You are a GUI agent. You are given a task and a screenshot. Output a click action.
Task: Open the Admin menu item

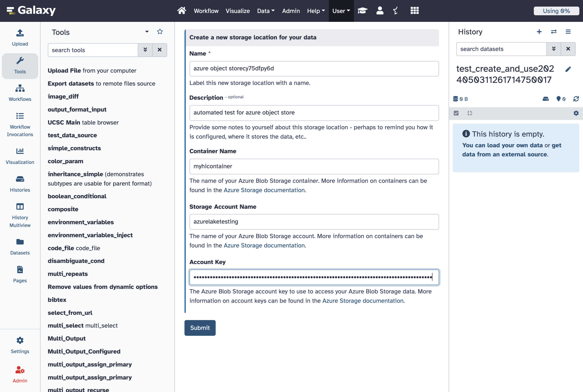pyautogui.click(x=291, y=11)
